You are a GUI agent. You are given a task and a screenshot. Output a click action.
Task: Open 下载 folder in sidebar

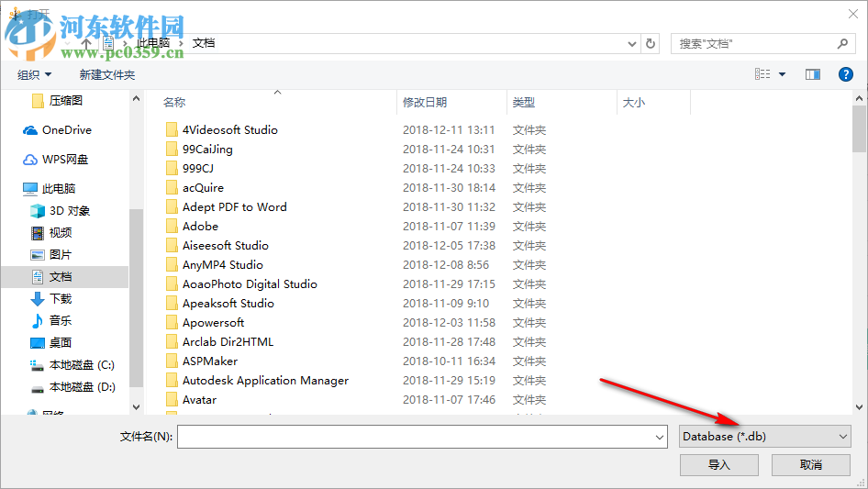51,299
